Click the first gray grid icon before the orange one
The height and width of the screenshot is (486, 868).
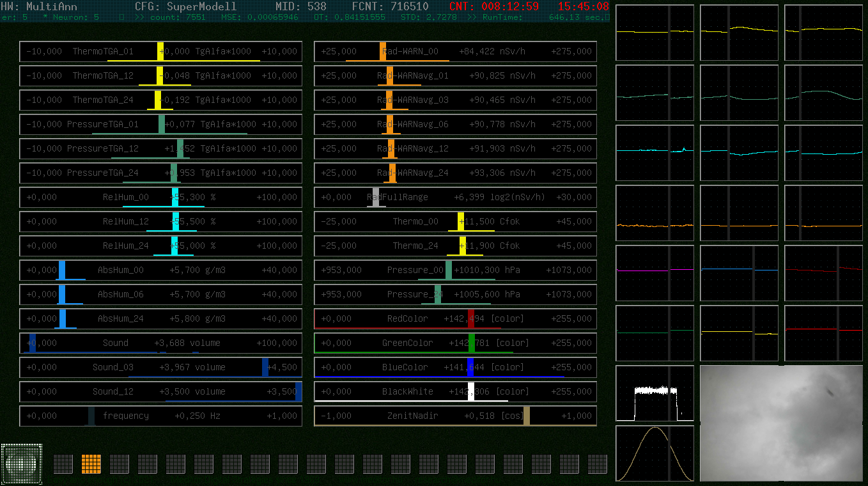click(63, 464)
